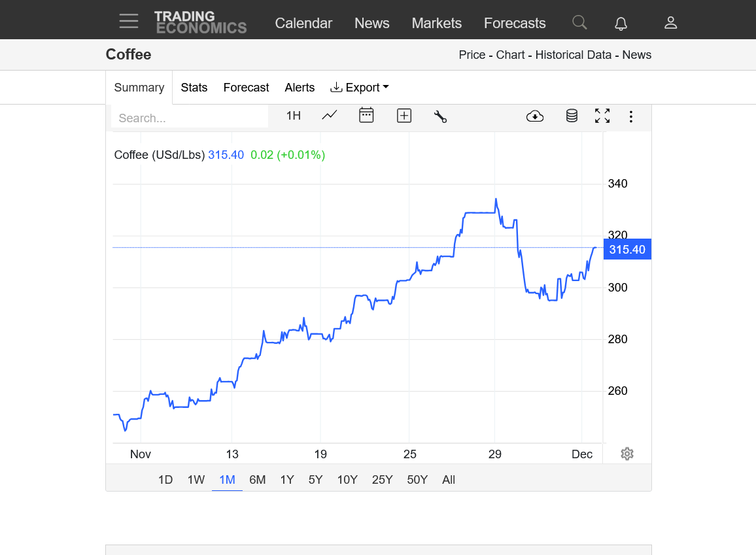This screenshot has width=756, height=555.
Task: Open chart settings gear icon
Action: click(627, 454)
